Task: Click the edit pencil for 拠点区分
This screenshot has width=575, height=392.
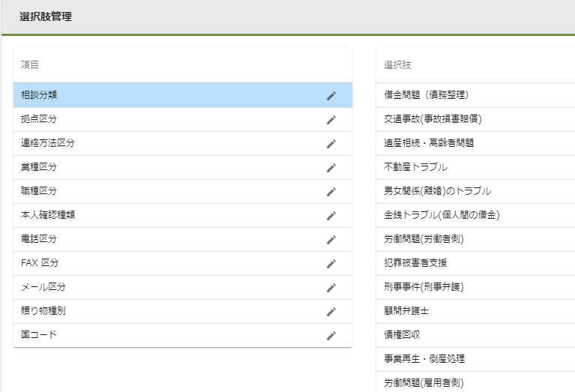Action: point(331,119)
